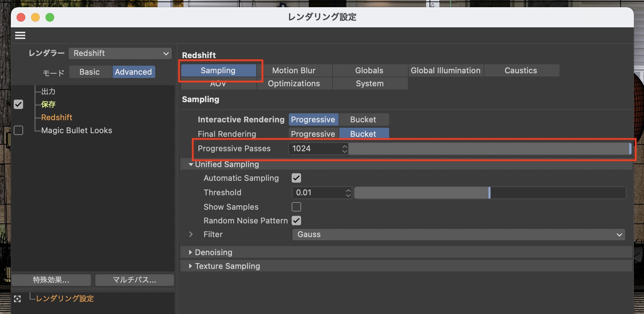The image size is (644, 314).
Task: Click the マルチパス... button
Action: tap(135, 280)
